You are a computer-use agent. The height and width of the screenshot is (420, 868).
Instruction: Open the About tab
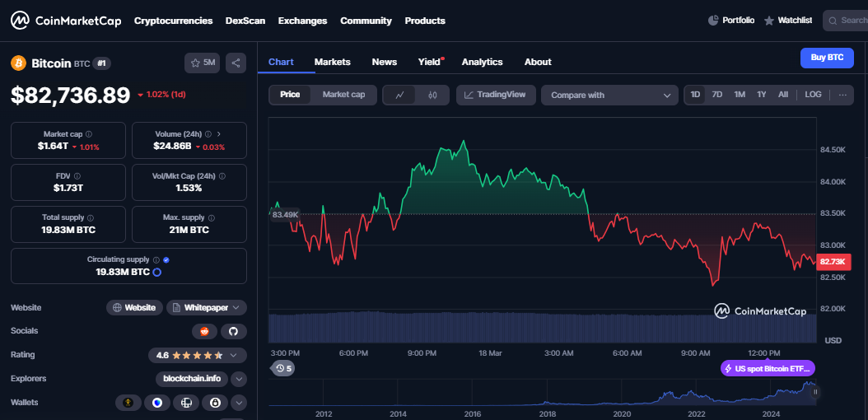point(538,62)
